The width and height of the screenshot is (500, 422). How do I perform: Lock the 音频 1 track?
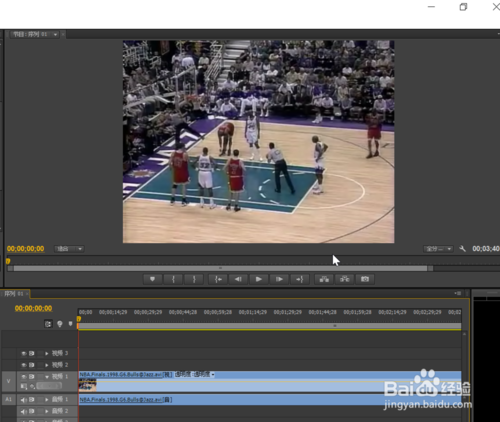pyautogui.click(x=40, y=400)
